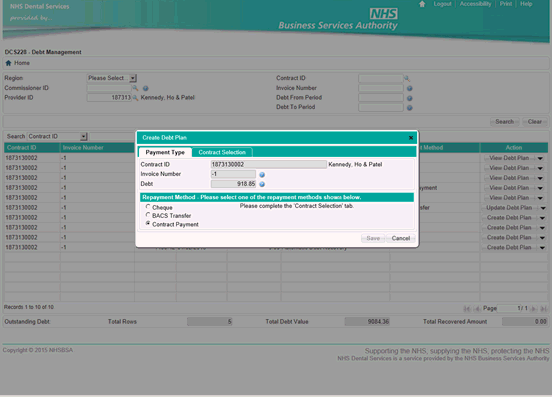Expand the last Create Debt Plan action arrow
The height and width of the screenshot is (397, 552).
(x=542, y=248)
